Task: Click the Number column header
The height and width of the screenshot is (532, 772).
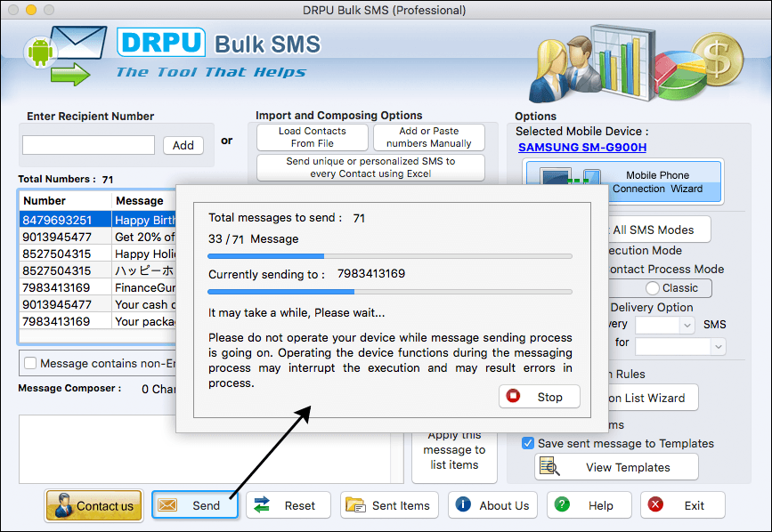Action: tap(66, 200)
